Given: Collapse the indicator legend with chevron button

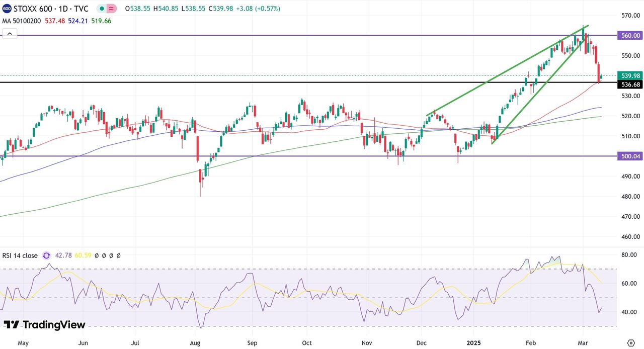Looking at the screenshot, I should coord(10,34).
